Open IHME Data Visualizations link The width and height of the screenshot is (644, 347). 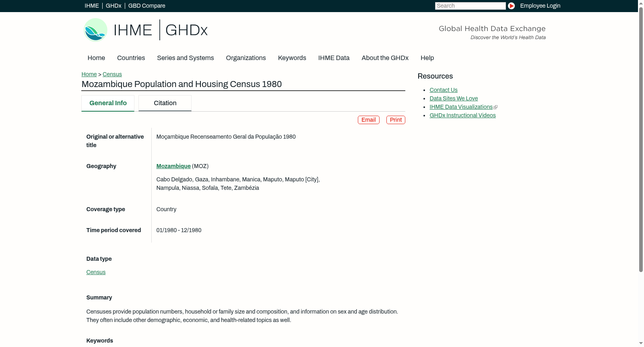click(461, 107)
